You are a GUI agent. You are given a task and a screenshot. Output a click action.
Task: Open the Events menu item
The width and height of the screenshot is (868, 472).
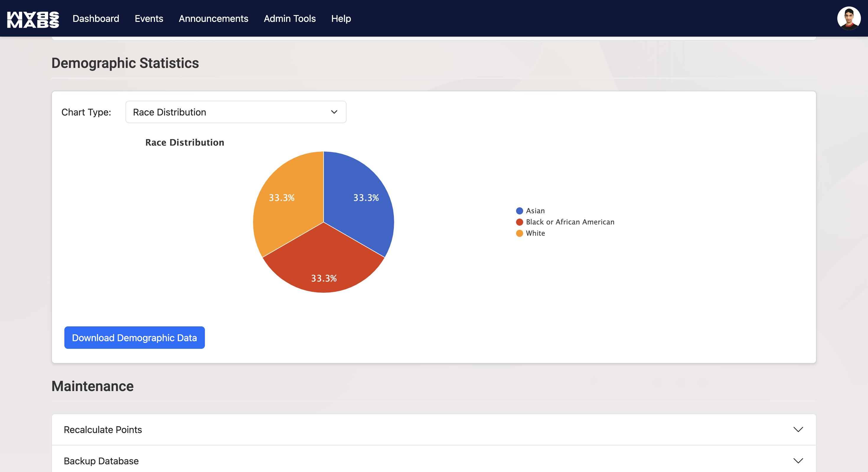pos(149,19)
